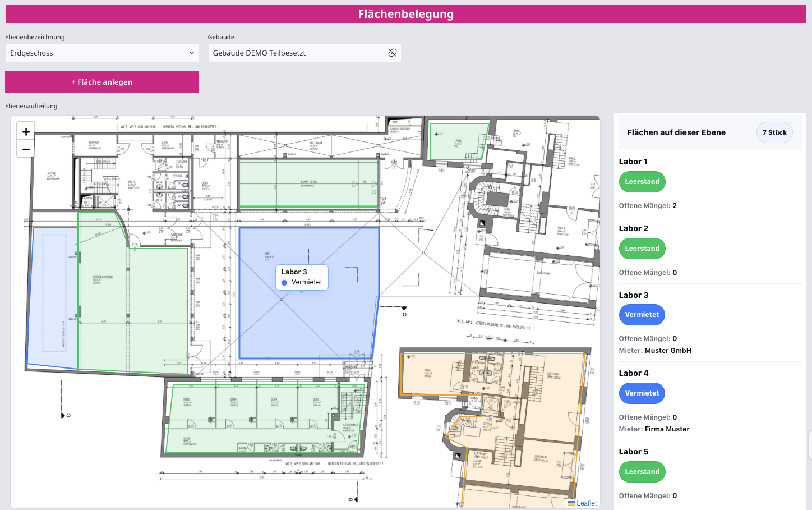812x510 pixels.
Task: Zoom out of the floor plan map
Action: [25, 149]
